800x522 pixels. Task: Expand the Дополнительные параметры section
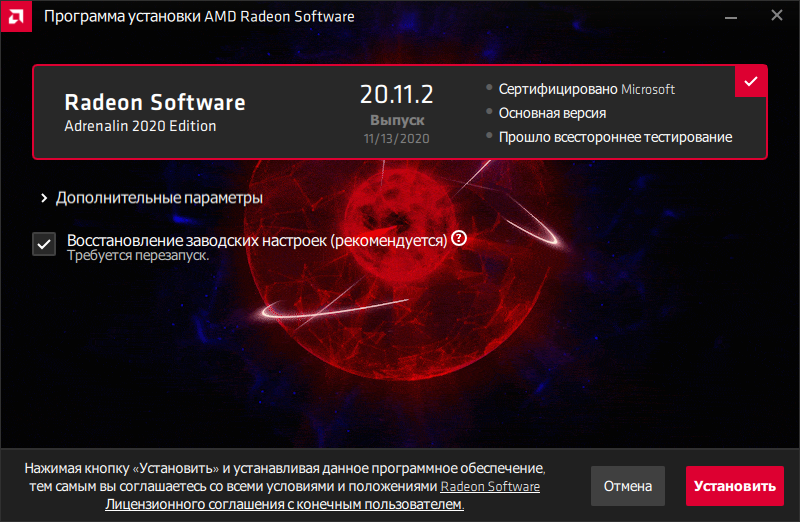pos(152,198)
